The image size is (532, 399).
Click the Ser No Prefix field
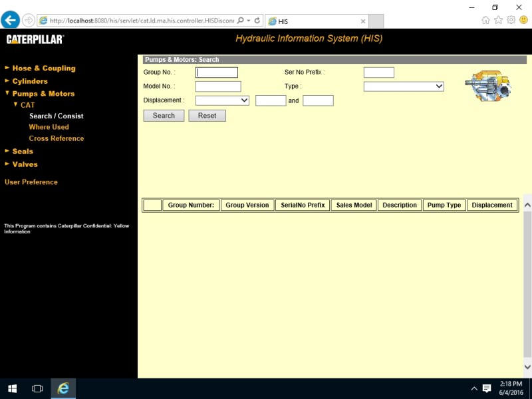click(378, 72)
